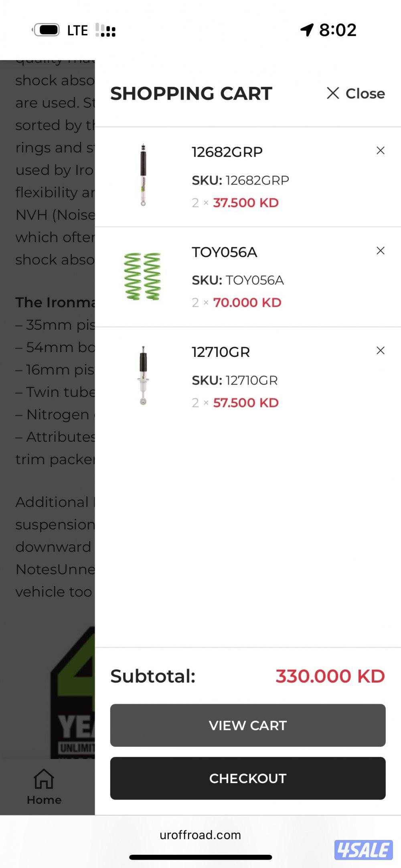Open the TOY056A product title link

pos(224,252)
